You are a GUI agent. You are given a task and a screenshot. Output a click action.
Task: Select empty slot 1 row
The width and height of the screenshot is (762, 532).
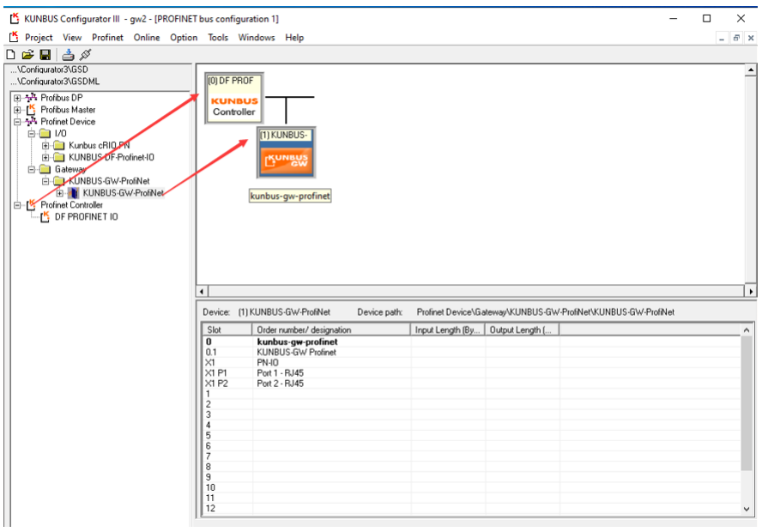471,394
